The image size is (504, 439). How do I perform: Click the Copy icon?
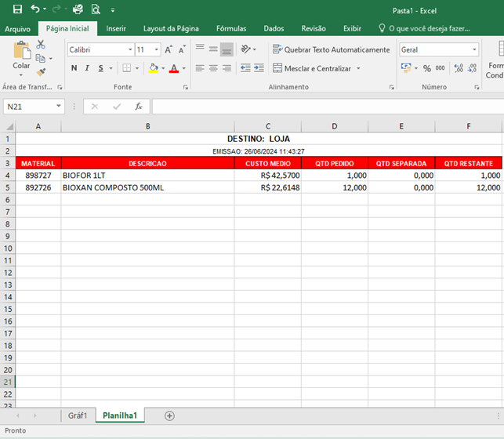point(41,58)
